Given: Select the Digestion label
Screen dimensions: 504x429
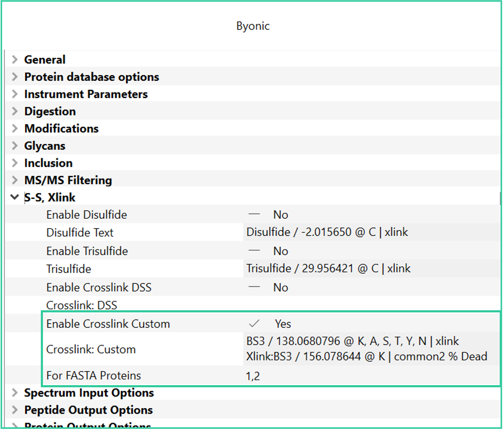Looking at the screenshot, I should click(50, 111).
